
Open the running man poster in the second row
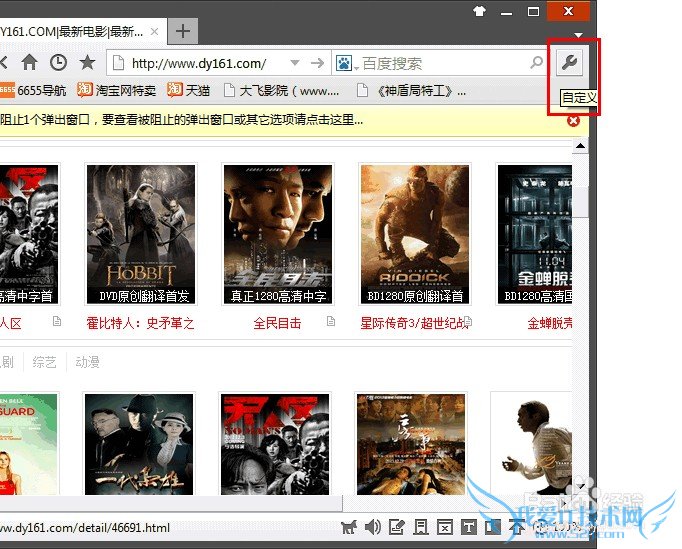[532, 444]
